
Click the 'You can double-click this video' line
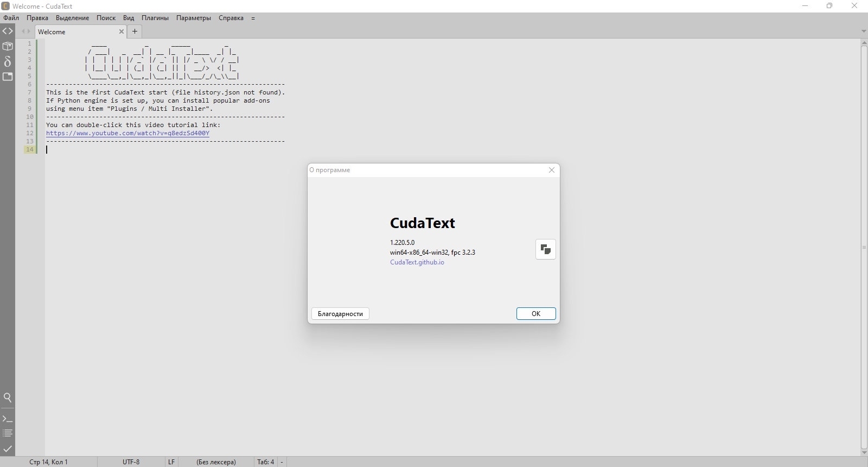[x=133, y=125]
